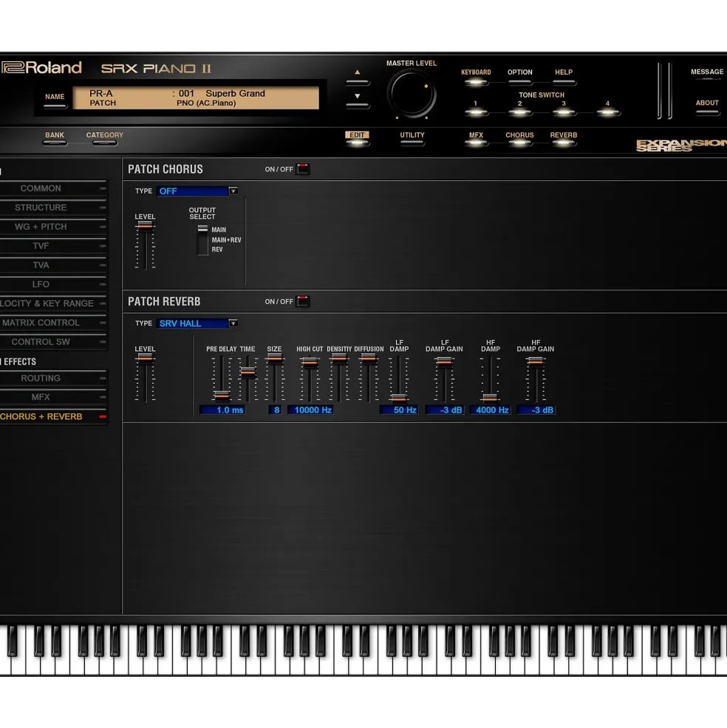This screenshot has width=727, height=728.
Task: Open the ROUTING effects page
Action: coord(53,378)
